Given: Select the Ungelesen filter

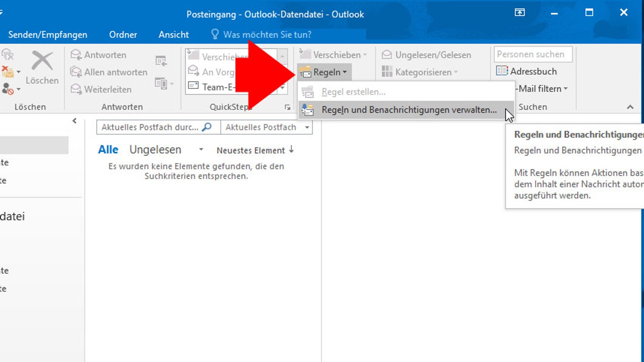Looking at the screenshot, I should point(155,150).
